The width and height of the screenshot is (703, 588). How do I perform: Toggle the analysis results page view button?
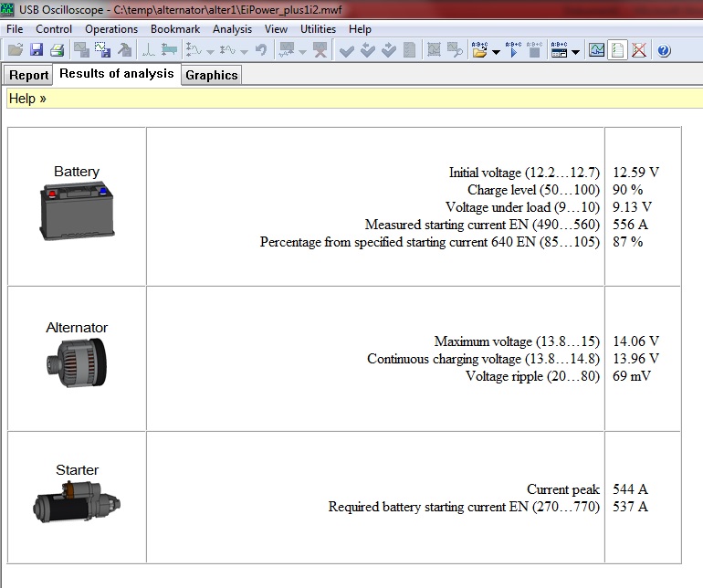[618, 51]
